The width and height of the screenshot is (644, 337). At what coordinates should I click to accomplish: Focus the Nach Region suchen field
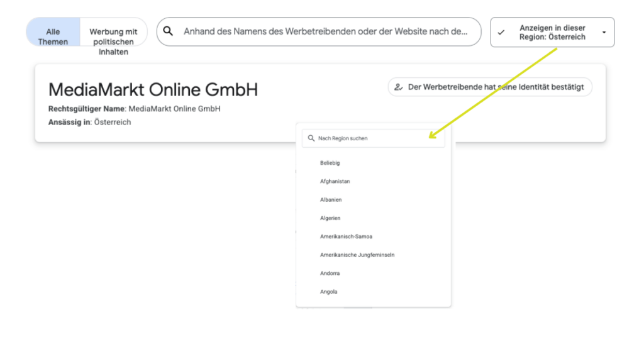click(x=374, y=138)
